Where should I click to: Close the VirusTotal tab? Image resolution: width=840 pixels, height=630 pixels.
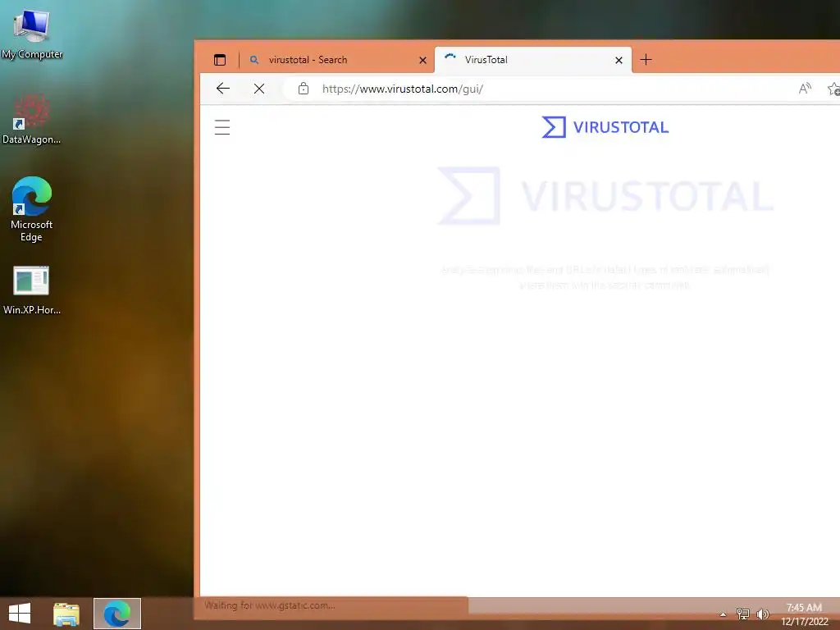(x=619, y=60)
